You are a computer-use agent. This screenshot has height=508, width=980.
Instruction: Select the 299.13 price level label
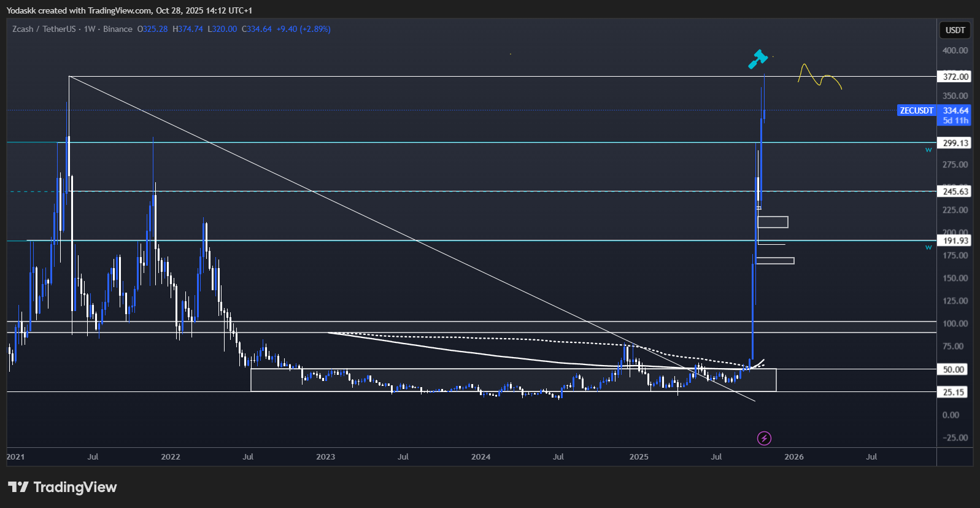[955, 143]
